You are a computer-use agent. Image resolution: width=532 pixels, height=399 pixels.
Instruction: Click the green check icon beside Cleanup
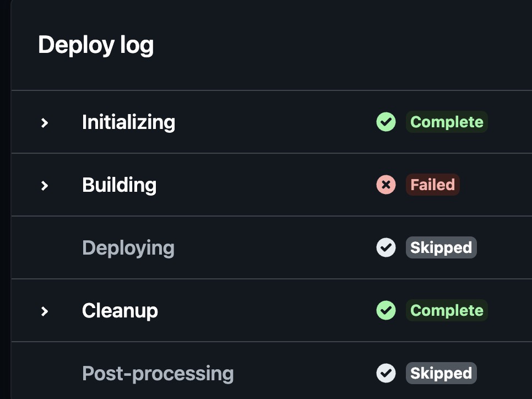click(386, 310)
